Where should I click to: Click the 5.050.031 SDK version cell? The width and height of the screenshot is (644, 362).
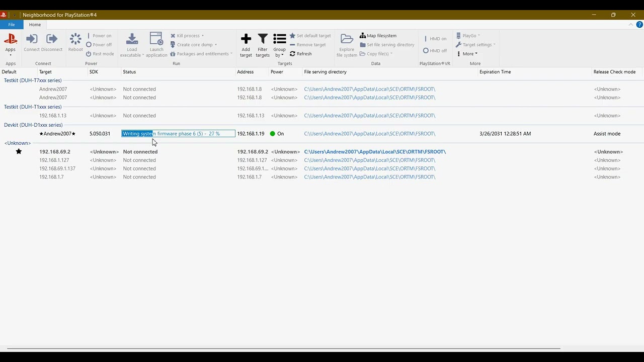100,134
